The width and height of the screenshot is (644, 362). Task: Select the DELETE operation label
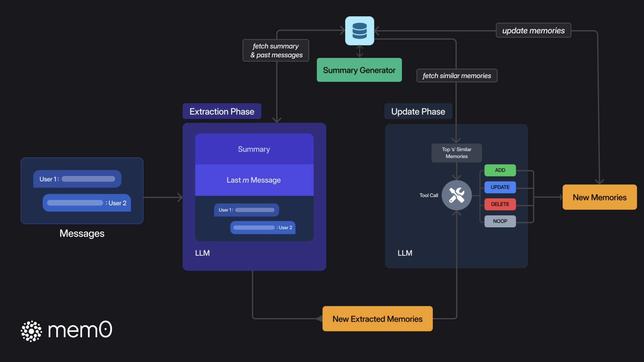[x=500, y=204]
